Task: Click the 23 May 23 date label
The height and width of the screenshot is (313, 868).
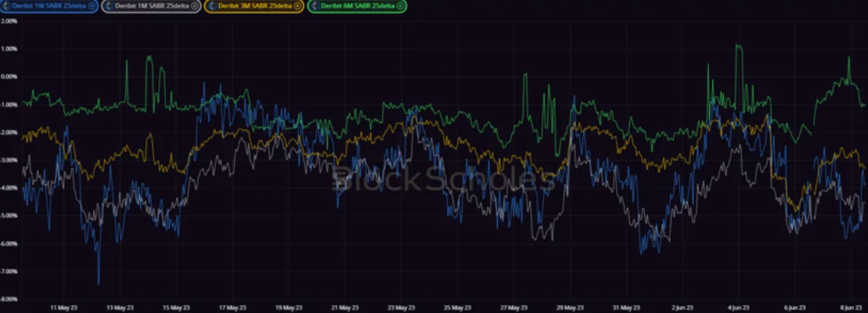Action: point(402,307)
